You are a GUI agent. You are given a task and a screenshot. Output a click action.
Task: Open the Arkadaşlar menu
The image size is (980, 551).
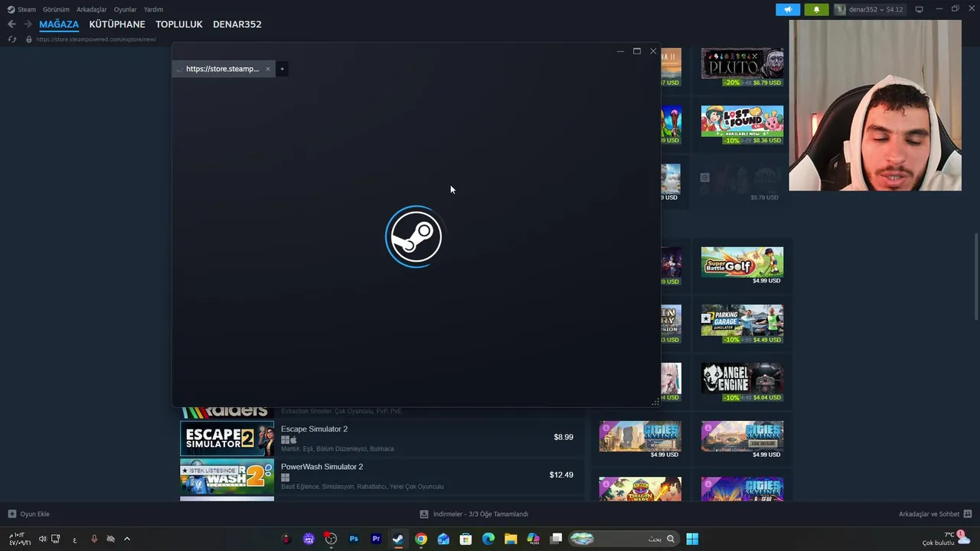tap(92, 9)
